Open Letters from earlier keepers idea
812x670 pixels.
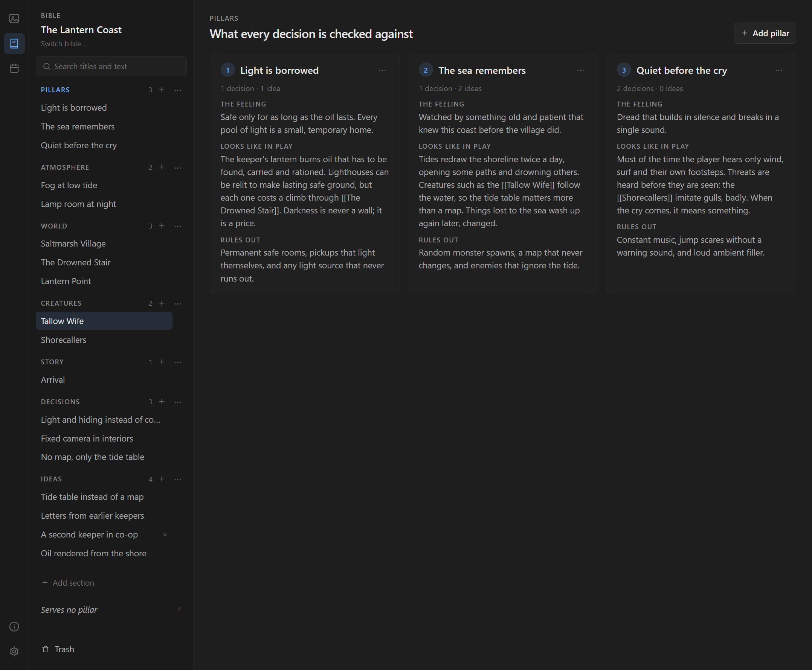(104, 516)
